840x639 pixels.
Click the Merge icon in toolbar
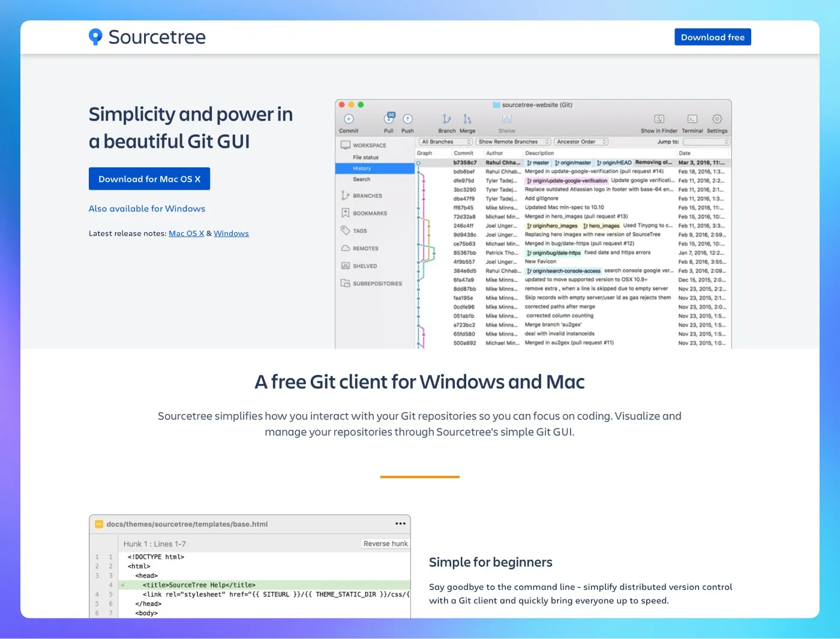click(x=467, y=119)
